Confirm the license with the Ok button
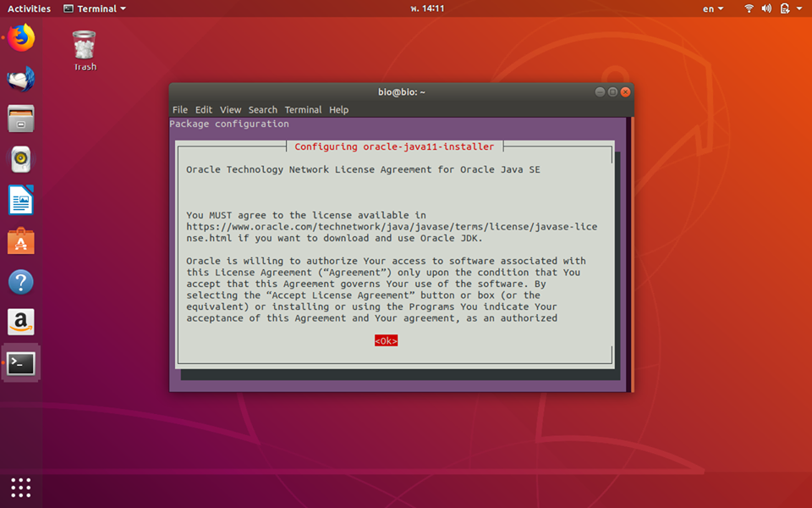The height and width of the screenshot is (508, 812). point(386,340)
